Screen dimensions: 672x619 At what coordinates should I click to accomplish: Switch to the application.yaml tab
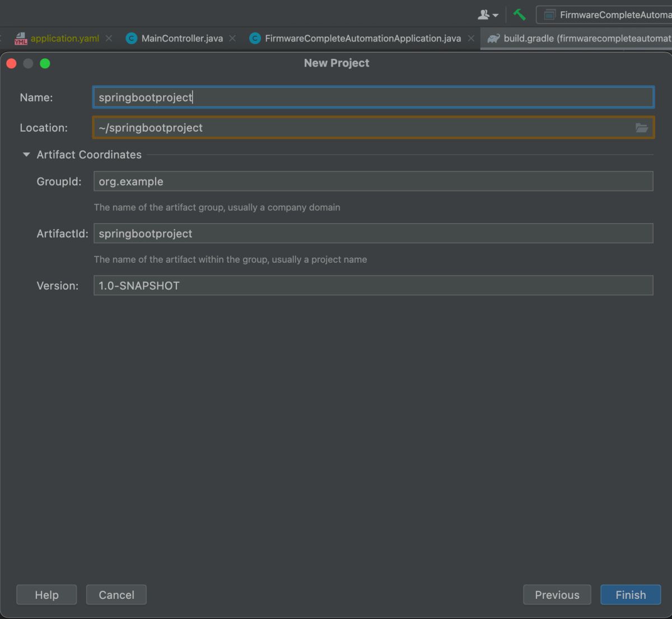point(64,38)
